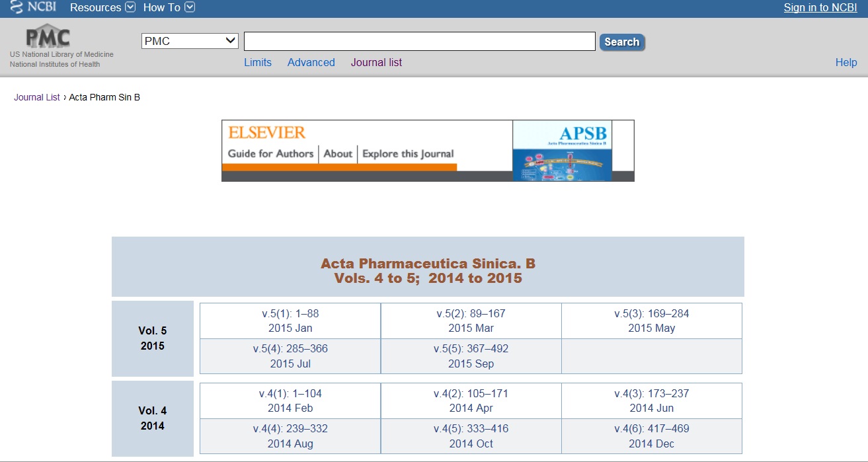Open the Limits link
The height and width of the screenshot is (462, 868).
[x=258, y=63]
